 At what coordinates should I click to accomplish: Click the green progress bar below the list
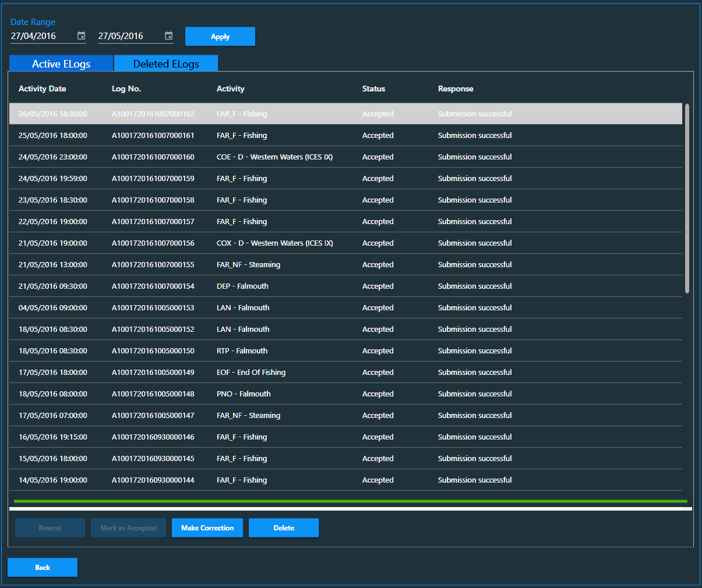[351, 501]
